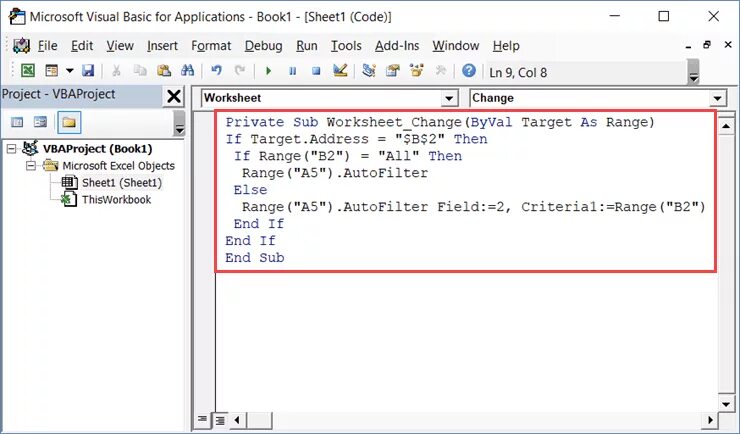Viewport: 740px width, 434px height.
Task: Open the Run menu
Action: [x=307, y=46]
